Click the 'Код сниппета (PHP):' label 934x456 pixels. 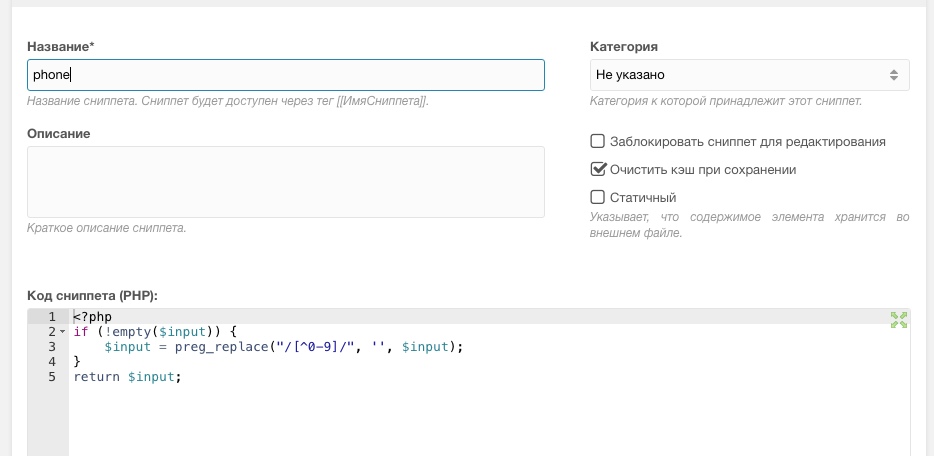(92, 295)
